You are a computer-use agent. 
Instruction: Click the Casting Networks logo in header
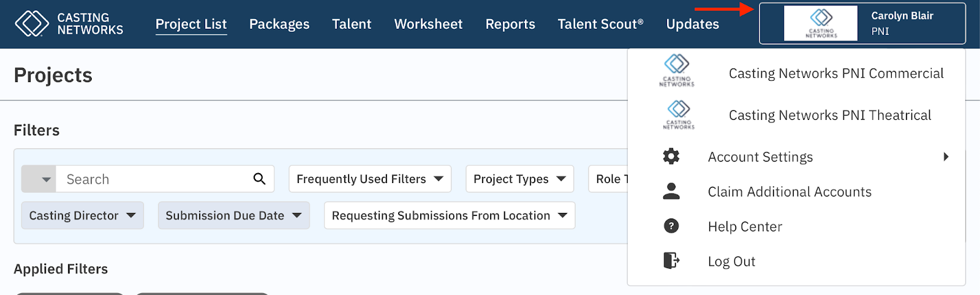pyautogui.click(x=69, y=24)
